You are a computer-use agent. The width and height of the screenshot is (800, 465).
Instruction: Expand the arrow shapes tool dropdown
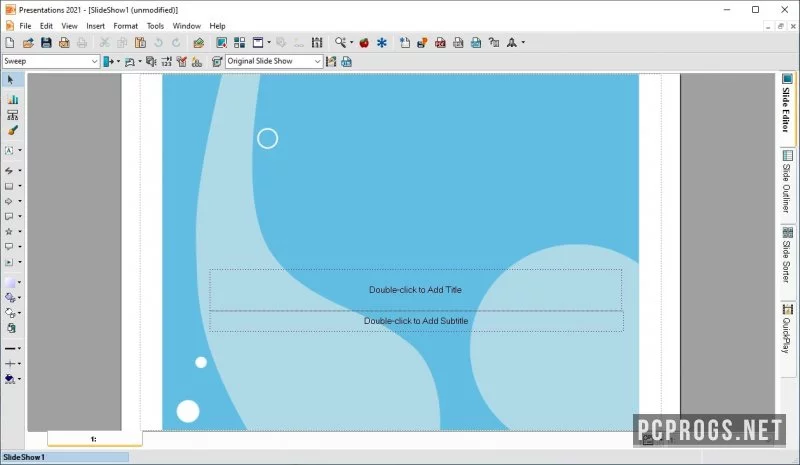[20, 201]
